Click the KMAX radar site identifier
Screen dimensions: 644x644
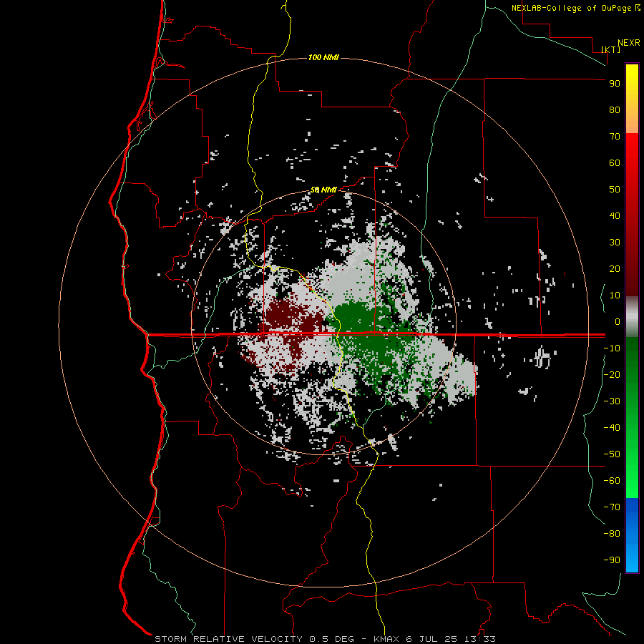click(x=386, y=639)
